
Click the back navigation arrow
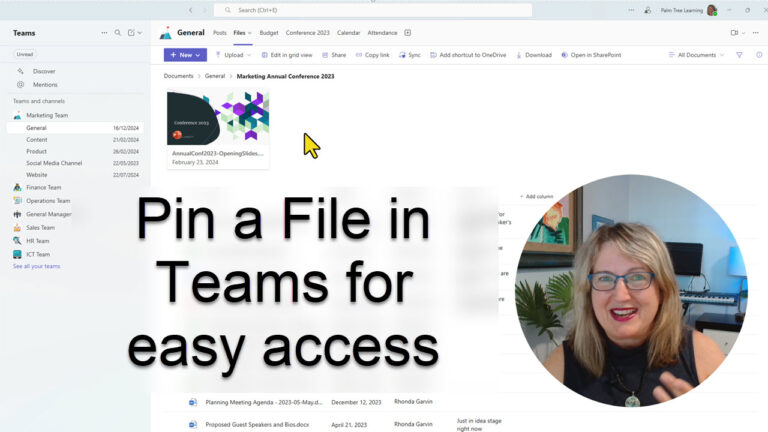(x=191, y=10)
